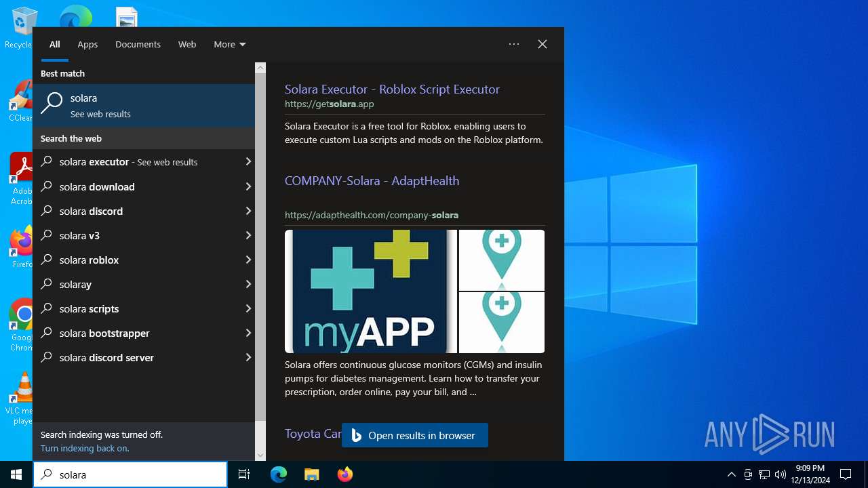The height and width of the screenshot is (488, 868).
Task: Expand the solara bootstrapper suggestion arrow
Action: click(x=248, y=333)
